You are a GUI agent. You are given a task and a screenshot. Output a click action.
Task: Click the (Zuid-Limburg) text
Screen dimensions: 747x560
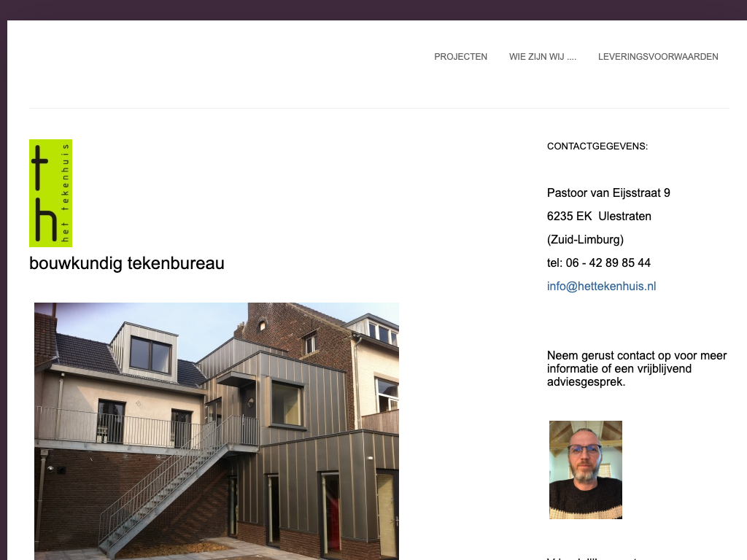click(x=585, y=239)
